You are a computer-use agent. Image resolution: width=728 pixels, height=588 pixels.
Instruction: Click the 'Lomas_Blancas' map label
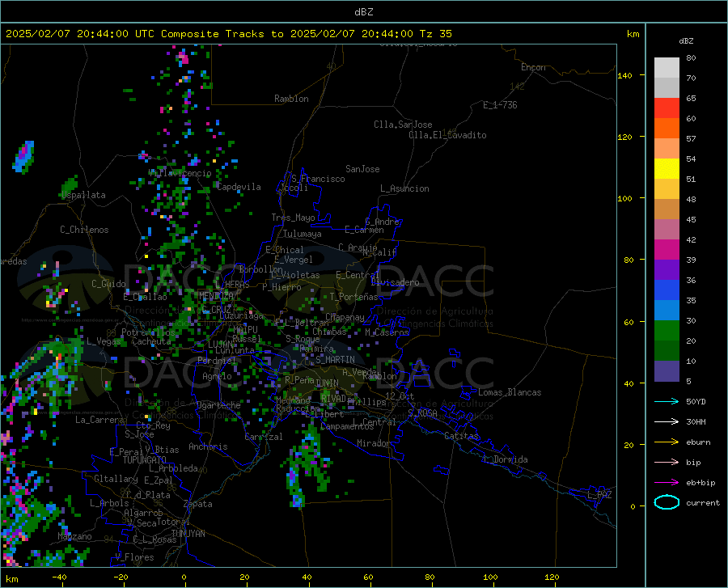pyautogui.click(x=510, y=392)
